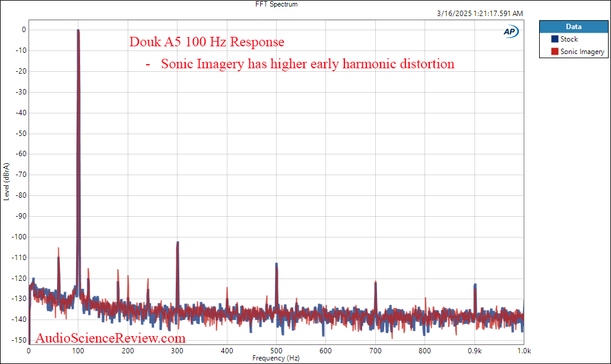Click the Data legend header
Screen dimensions: 611x364
pyautogui.click(x=574, y=27)
